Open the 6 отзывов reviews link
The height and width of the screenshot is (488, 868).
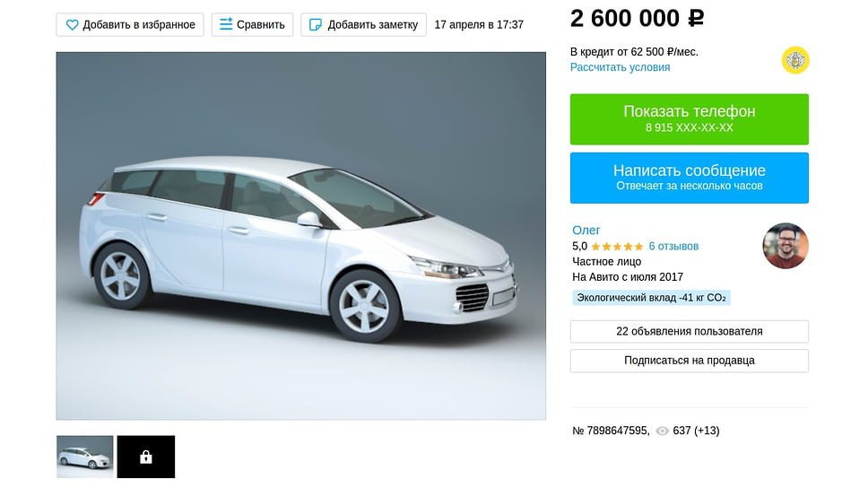tap(673, 247)
